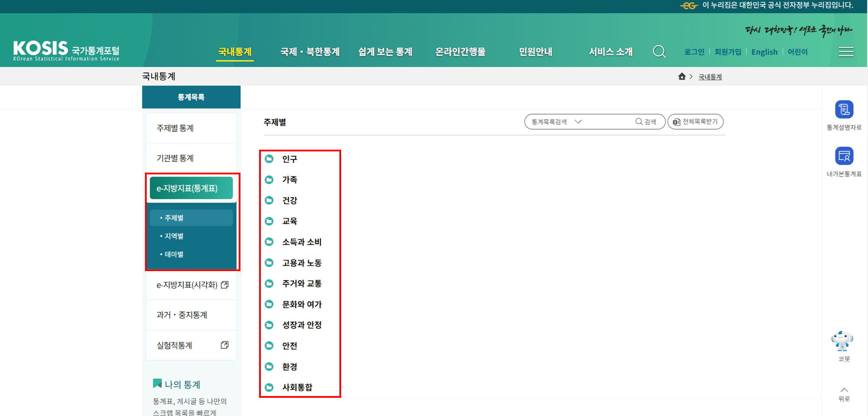868x416 pixels.
Task: Open the hamburger menu at top right
Action: [845, 51]
